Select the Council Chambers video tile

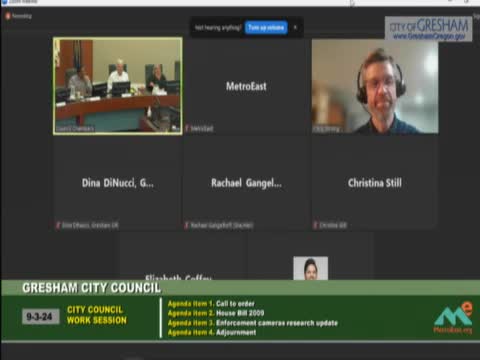pos(118,86)
